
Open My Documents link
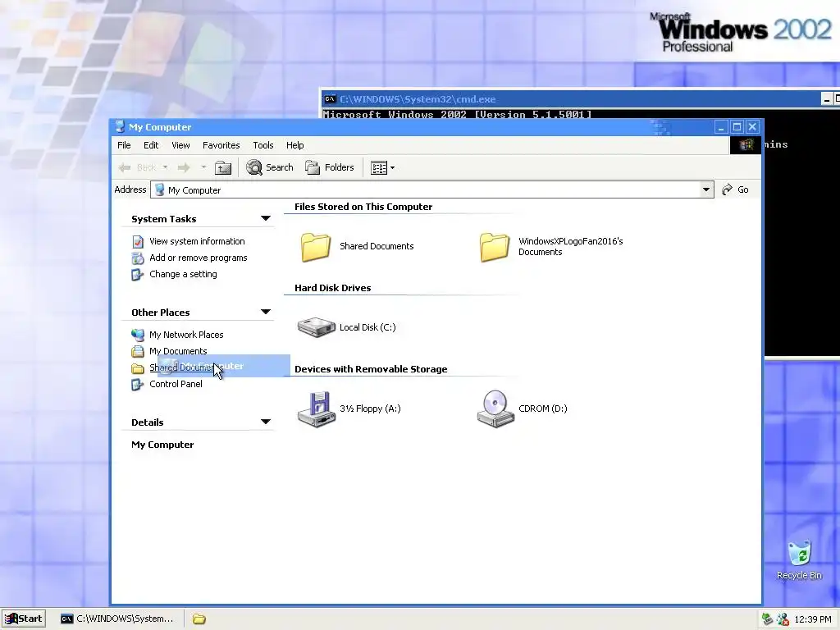178,351
